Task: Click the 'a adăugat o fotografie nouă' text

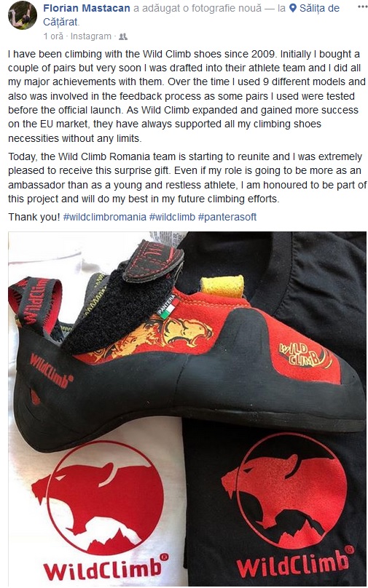Action: pos(197,8)
